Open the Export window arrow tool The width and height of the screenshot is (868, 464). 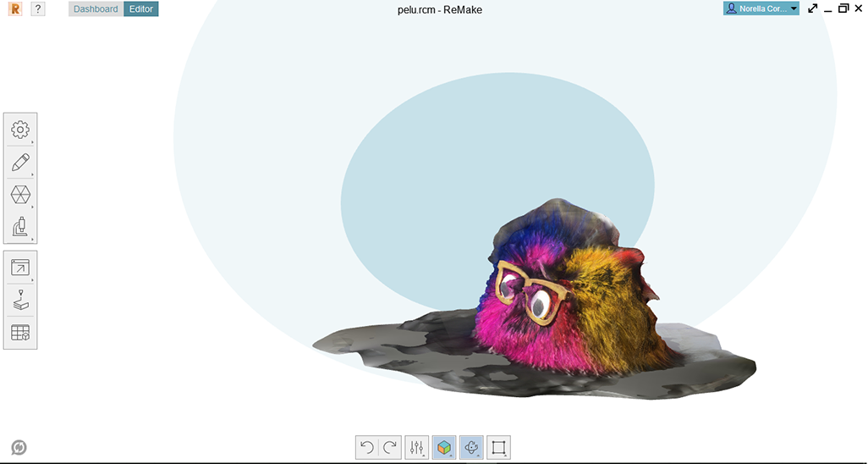pyautogui.click(x=20, y=268)
